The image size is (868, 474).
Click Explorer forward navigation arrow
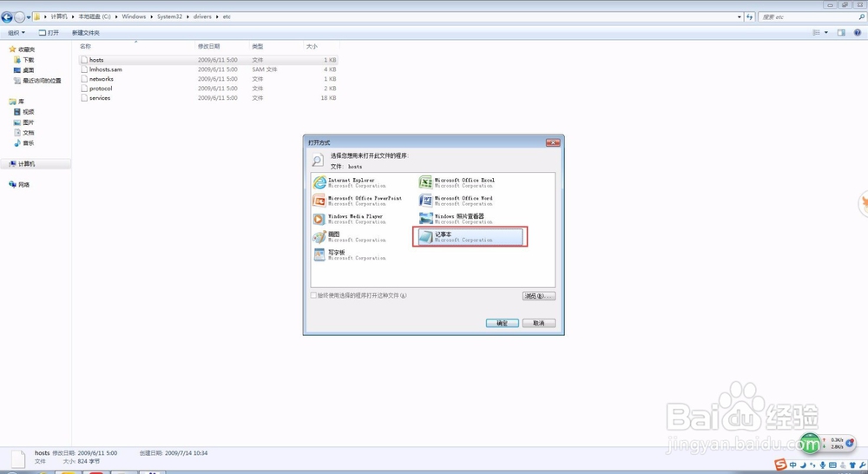coord(19,17)
